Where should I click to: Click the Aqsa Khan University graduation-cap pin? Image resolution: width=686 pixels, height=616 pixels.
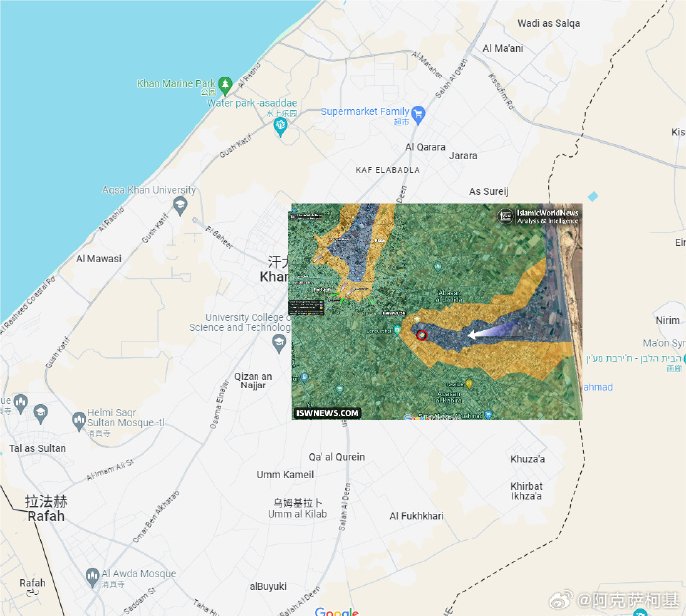point(180,206)
